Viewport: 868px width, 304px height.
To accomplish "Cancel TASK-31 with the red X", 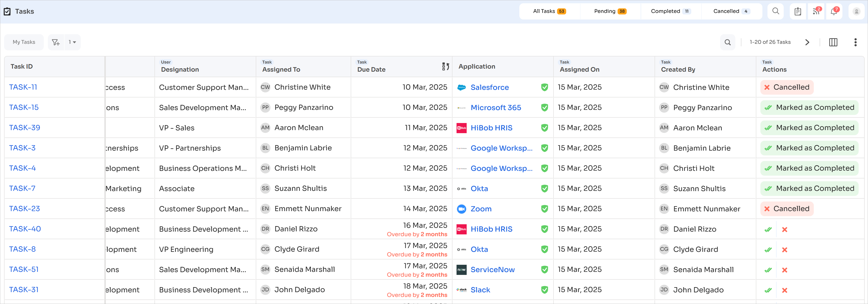I will coord(784,290).
